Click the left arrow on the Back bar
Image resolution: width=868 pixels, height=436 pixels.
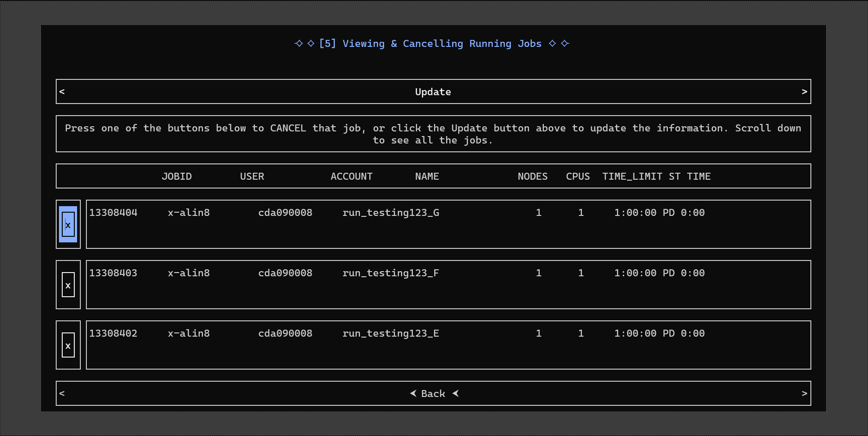pos(62,393)
